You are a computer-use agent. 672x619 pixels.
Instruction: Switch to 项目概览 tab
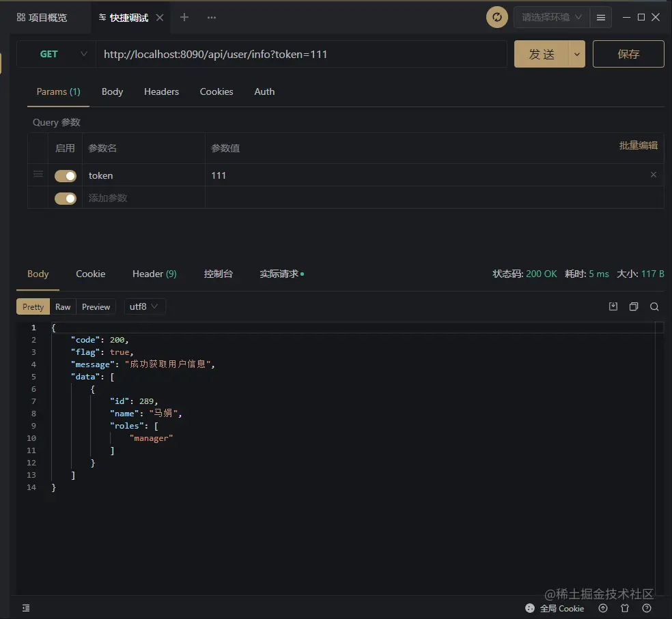(42, 18)
